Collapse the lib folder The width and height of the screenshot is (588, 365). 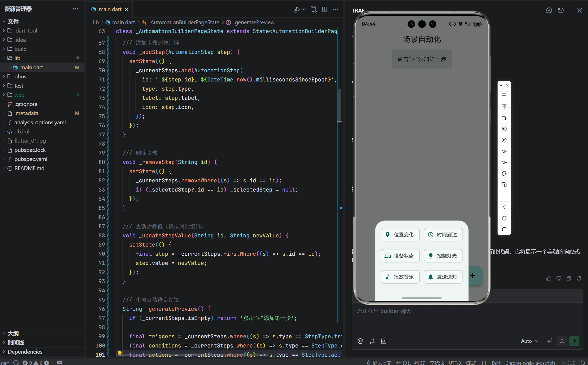[17, 58]
